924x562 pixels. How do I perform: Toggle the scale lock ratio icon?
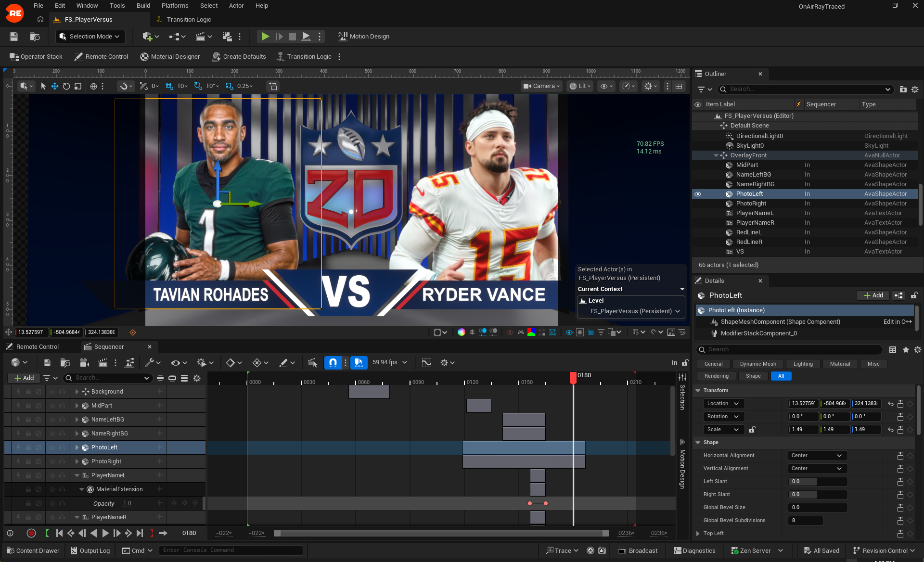752,430
